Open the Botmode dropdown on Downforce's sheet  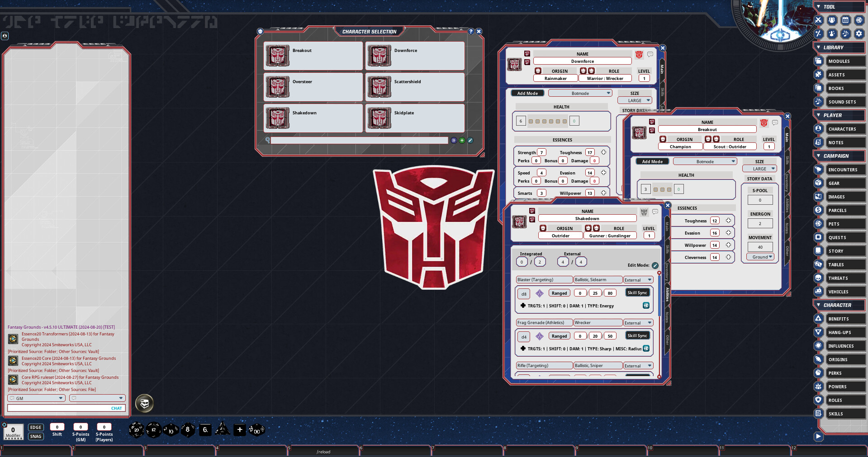coord(580,93)
